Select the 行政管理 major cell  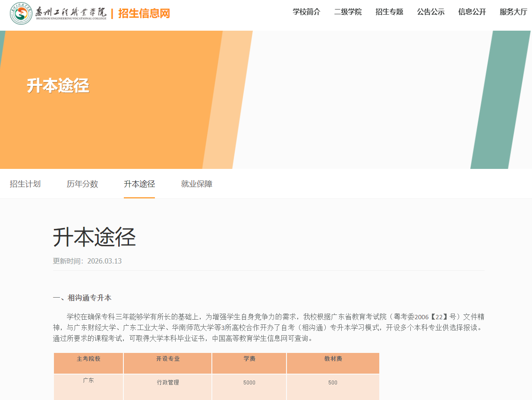click(x=167, y=382)
